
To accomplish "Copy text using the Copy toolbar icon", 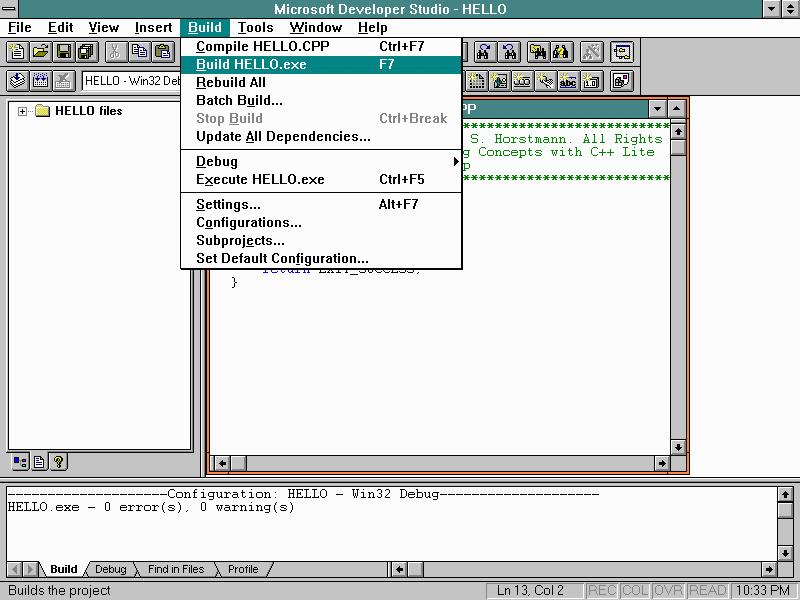I will tap(138, 51).
